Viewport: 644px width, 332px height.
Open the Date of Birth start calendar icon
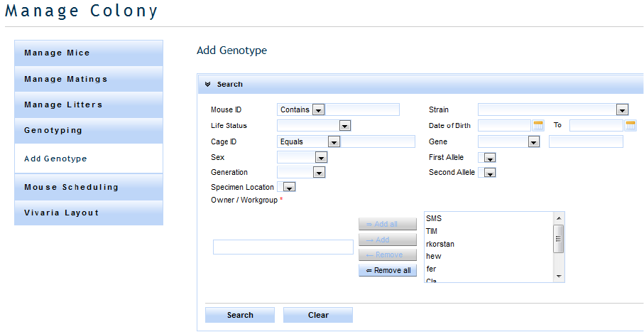click(538, 125)
